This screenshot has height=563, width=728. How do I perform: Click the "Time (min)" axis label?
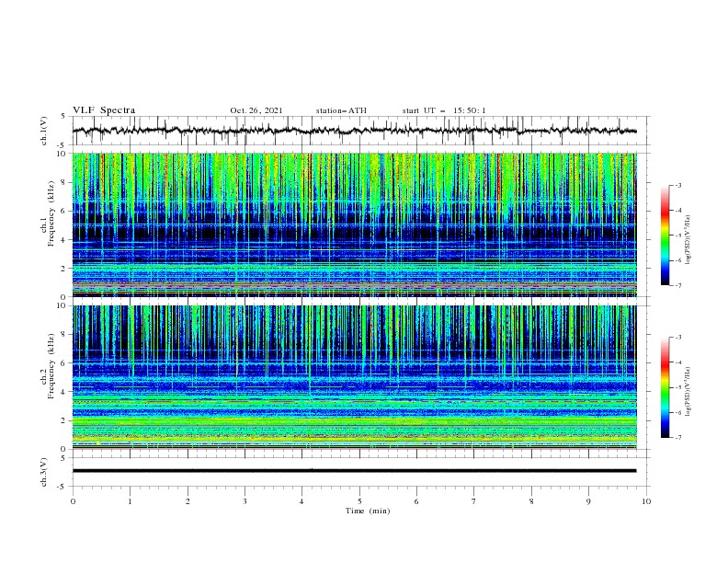pyautogui.click(x=368, y=511)
